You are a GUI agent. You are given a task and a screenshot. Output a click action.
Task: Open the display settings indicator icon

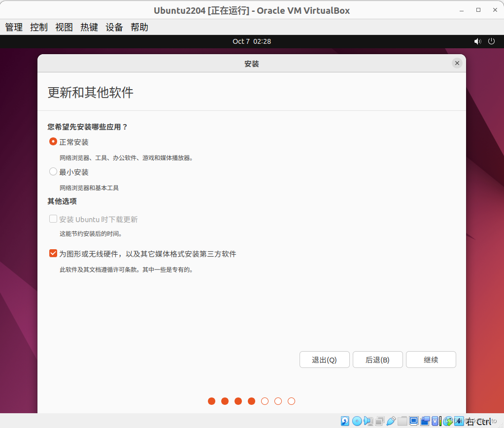(414, 421)
